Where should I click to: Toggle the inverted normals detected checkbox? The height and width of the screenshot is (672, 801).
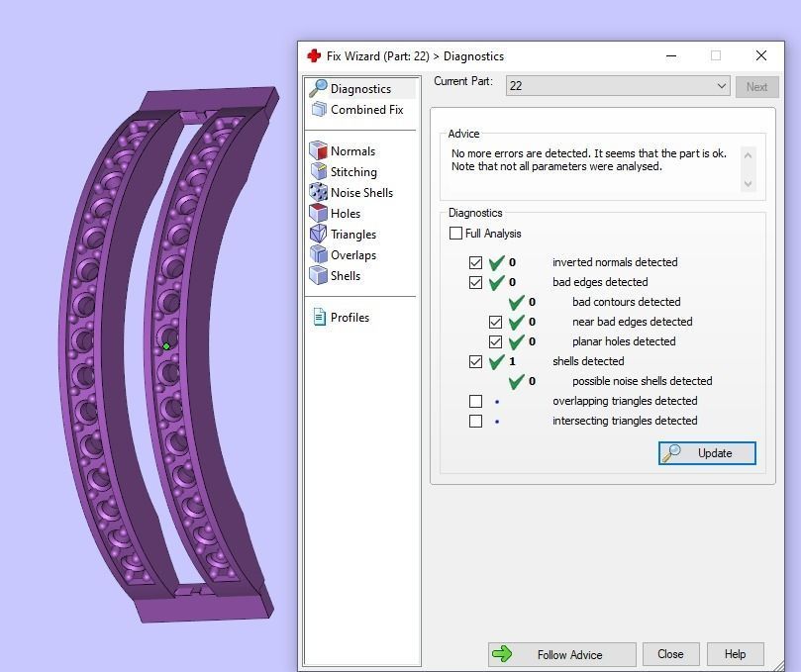pos(475,262)
